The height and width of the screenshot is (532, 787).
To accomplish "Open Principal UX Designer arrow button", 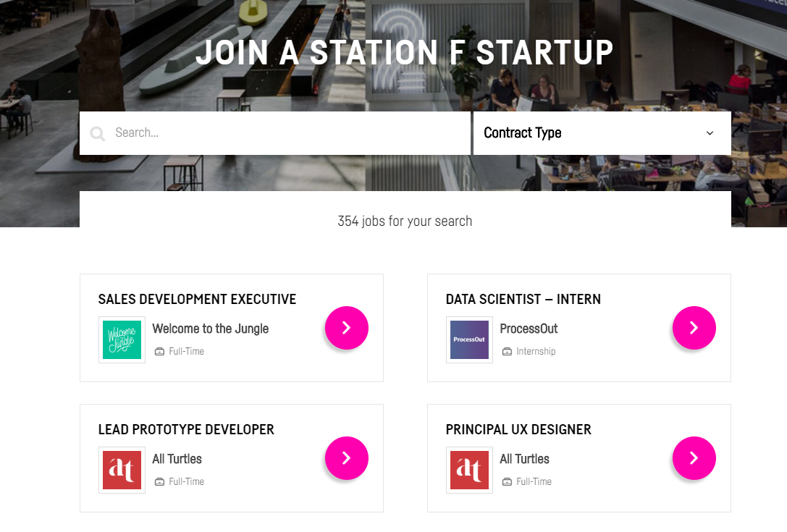I will pyautogui.click(x=694, y=458).
